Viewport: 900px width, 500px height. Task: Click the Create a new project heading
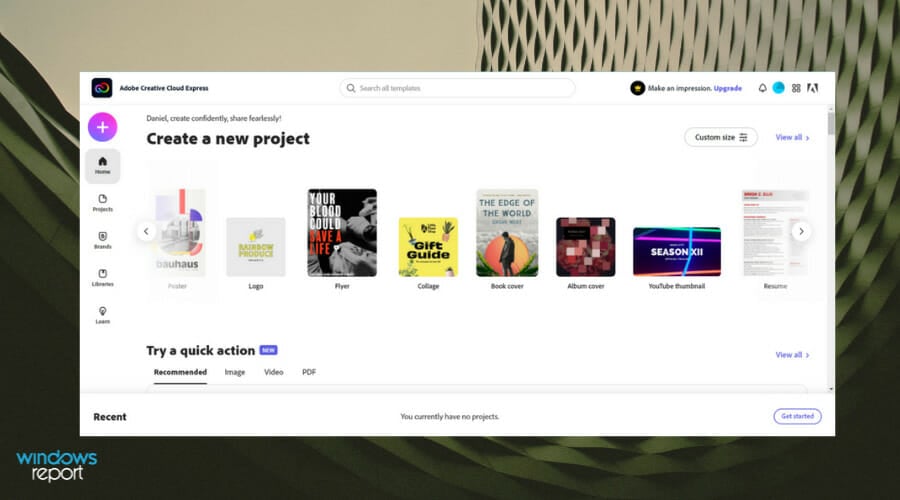point(228,139)
